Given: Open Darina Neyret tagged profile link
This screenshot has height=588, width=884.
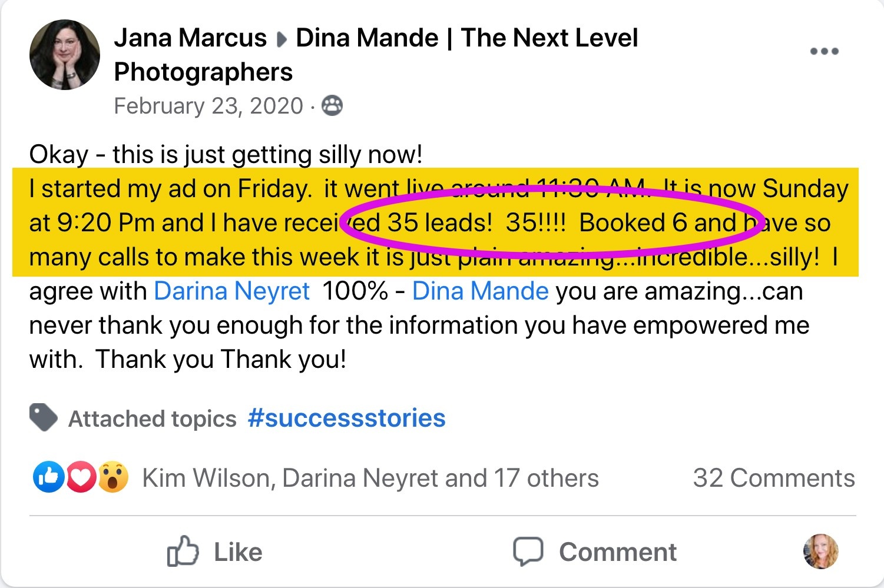Looking at the screenshot, I should click(x=231, y=291).
